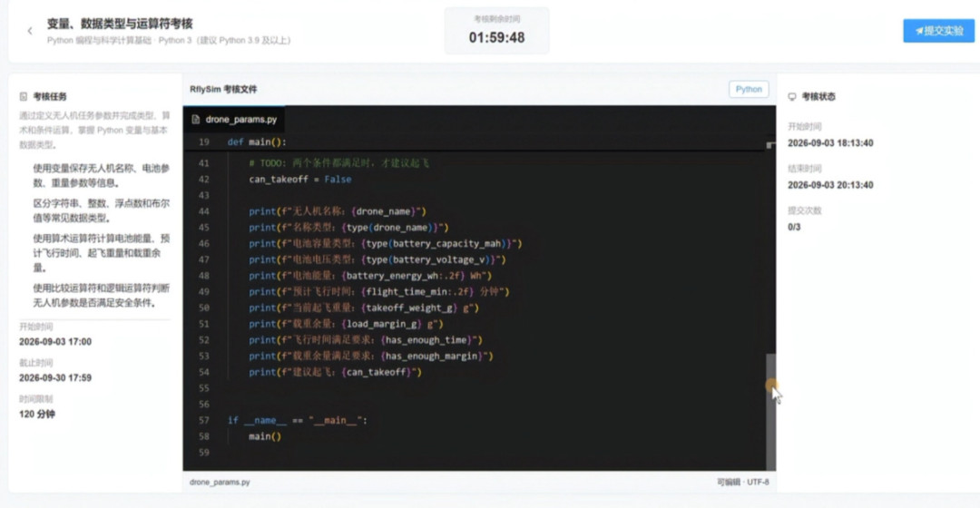980x508 pixels.
Task: Go back using the left arrow icon
Action: tap(29, 31)
